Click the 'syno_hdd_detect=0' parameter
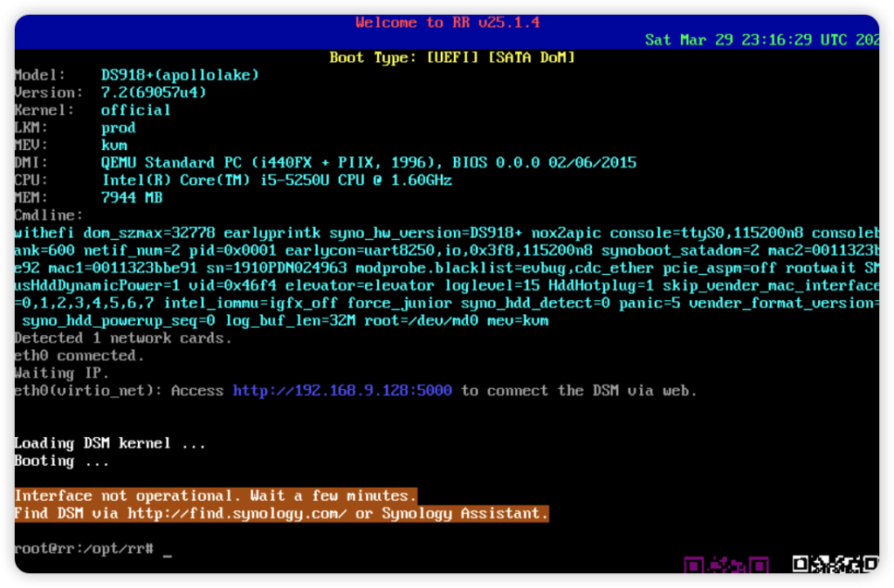 tap(535, 303)
